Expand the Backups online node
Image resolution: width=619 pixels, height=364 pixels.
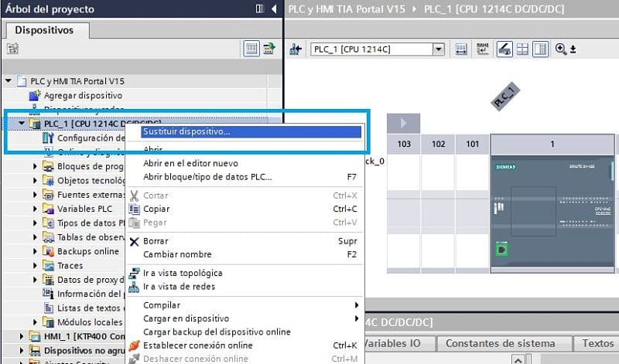pyautogui.click(x=35, y=252)
